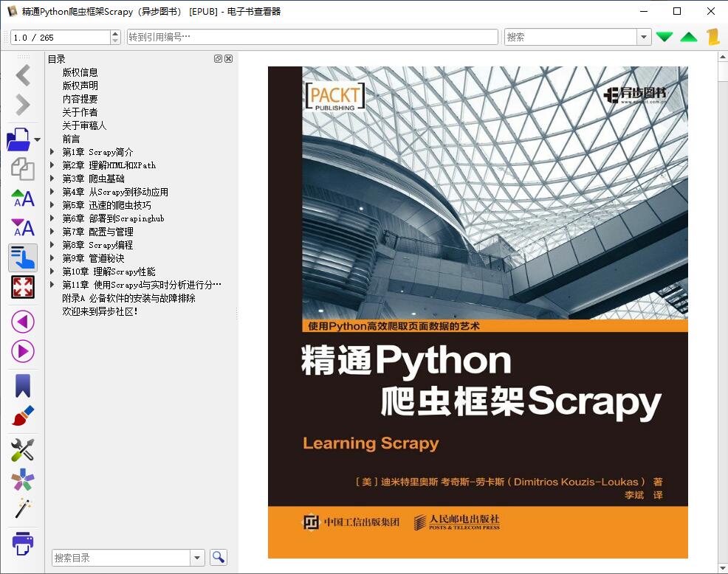728x574 pixels.
Task: Go to the next page with purple arrow
Action: 22,352
